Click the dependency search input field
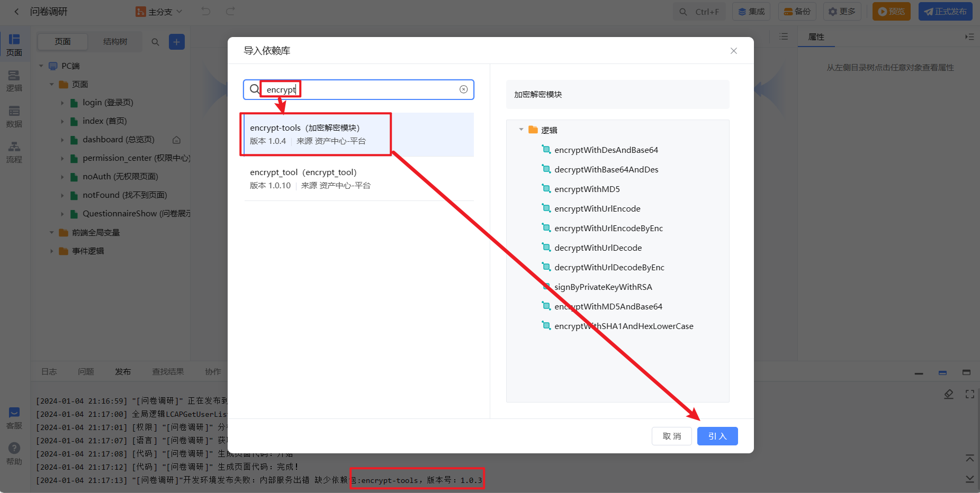This screenshot has height=493, width=980. (x=358, y=89)
